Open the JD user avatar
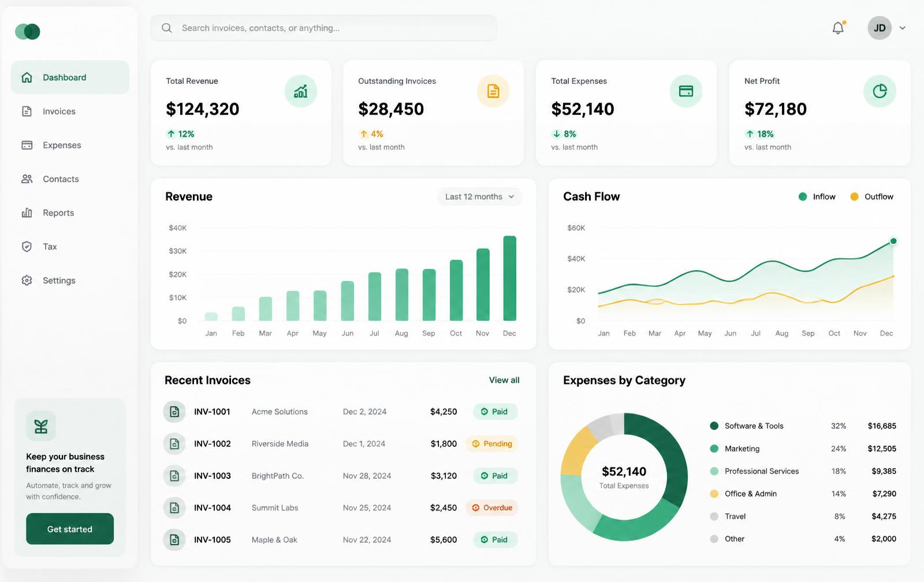Viewport: 924px width, 582px height. click(880, 28)
